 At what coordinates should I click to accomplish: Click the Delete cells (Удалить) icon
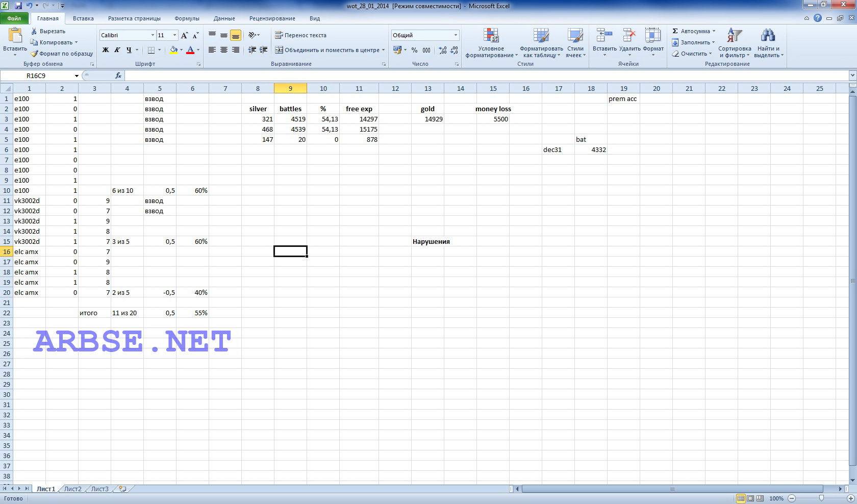[629, 35]
